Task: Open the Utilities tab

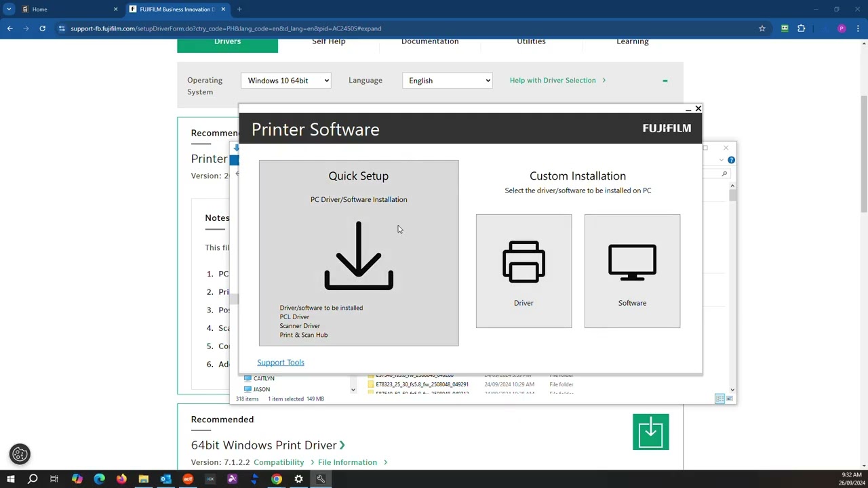Action: [531, 42]
